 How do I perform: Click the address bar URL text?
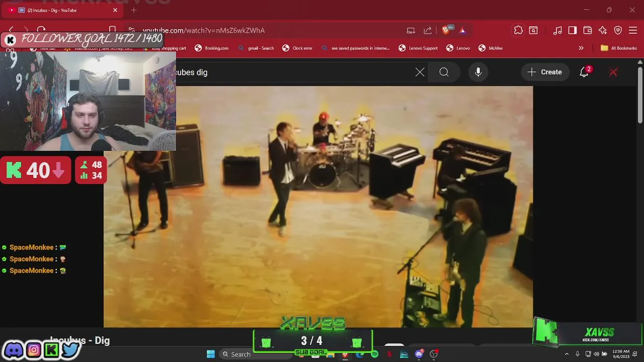coord(203,31)
